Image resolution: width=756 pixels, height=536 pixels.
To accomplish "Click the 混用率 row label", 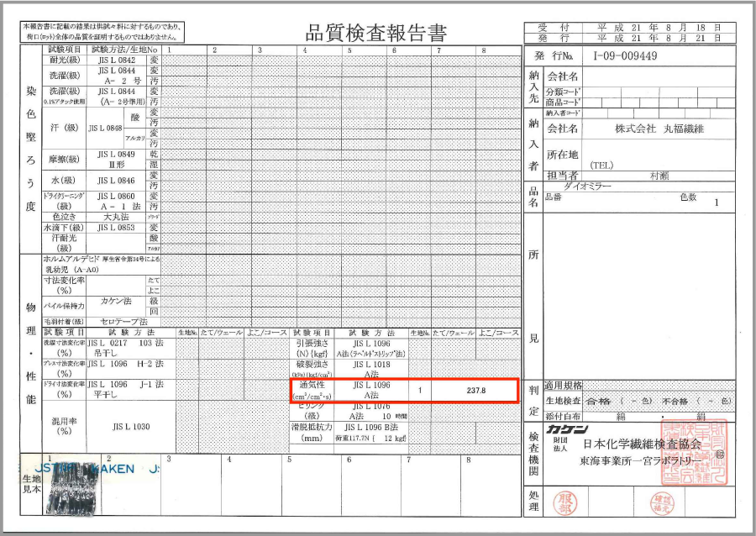I will coord(64,421).
